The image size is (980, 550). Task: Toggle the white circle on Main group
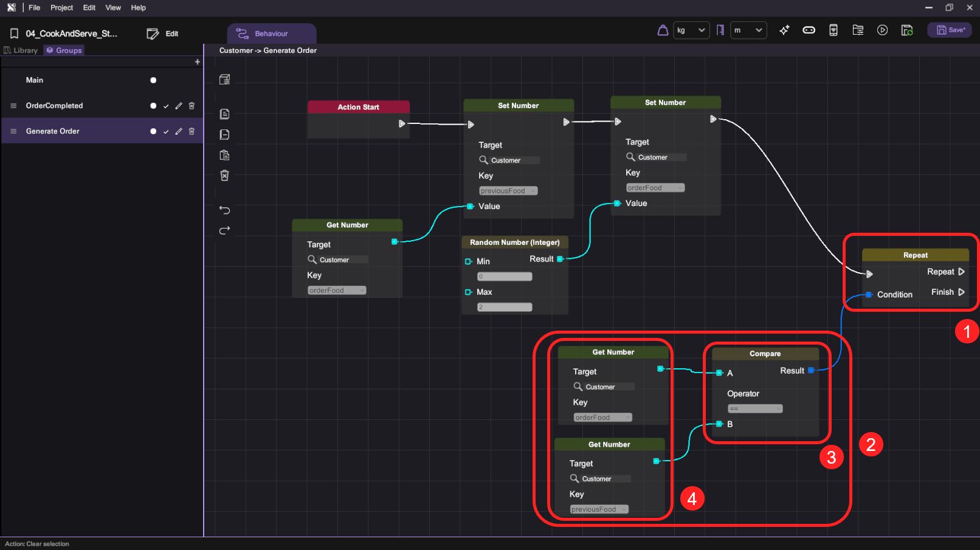(153, 80)
